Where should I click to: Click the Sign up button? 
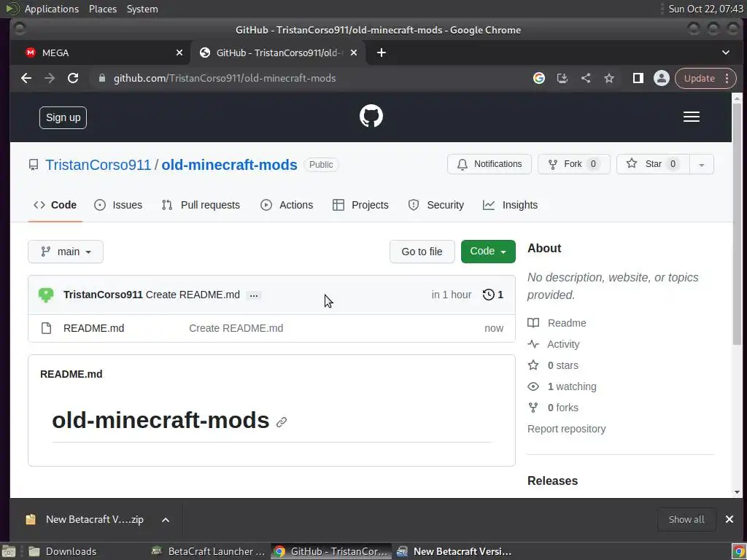(x=63, y=117)
